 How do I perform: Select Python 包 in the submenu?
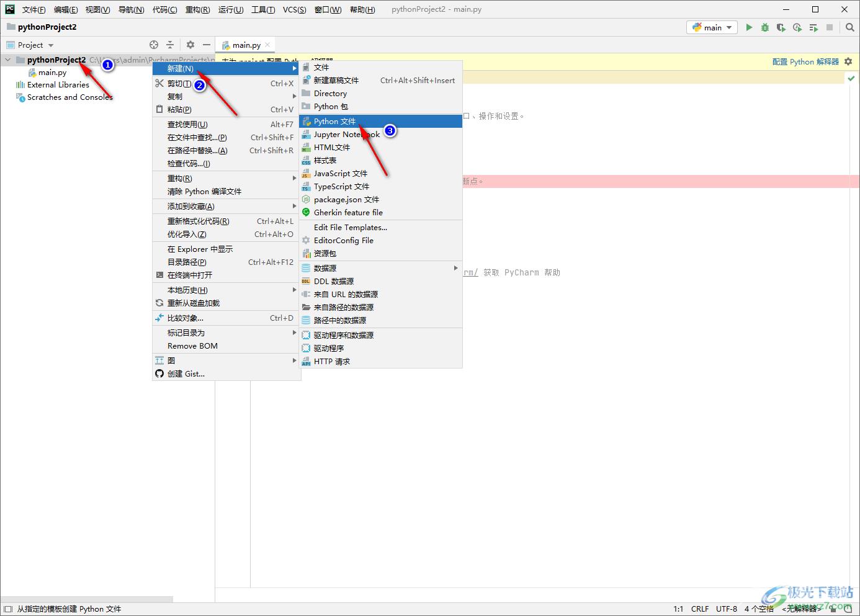(x=381, y=107)
